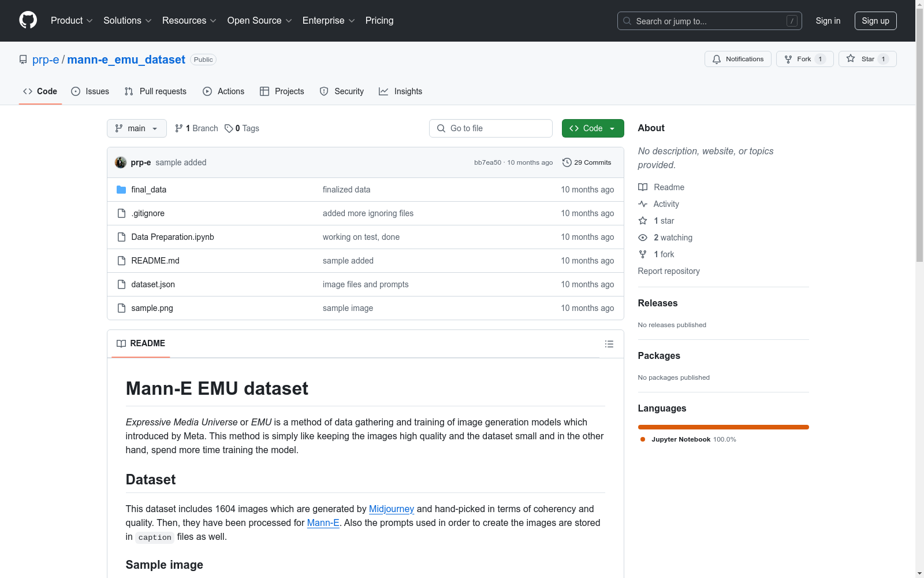Expand the Open Source menu
Screen dimensions: 924x578
click(x=260, y=21)
